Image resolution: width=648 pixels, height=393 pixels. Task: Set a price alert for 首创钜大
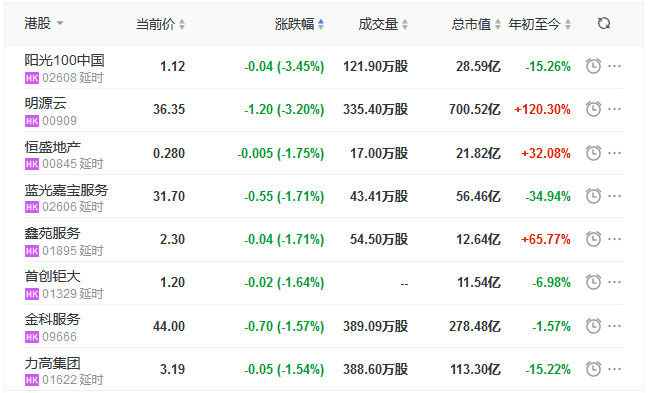tap(593, 282)
